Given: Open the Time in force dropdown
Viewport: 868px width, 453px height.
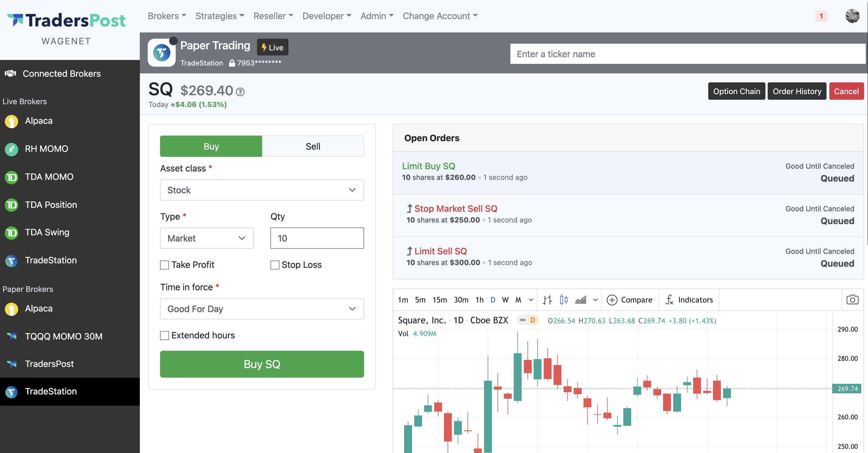Looking at the screenshot, I should 262,308.
